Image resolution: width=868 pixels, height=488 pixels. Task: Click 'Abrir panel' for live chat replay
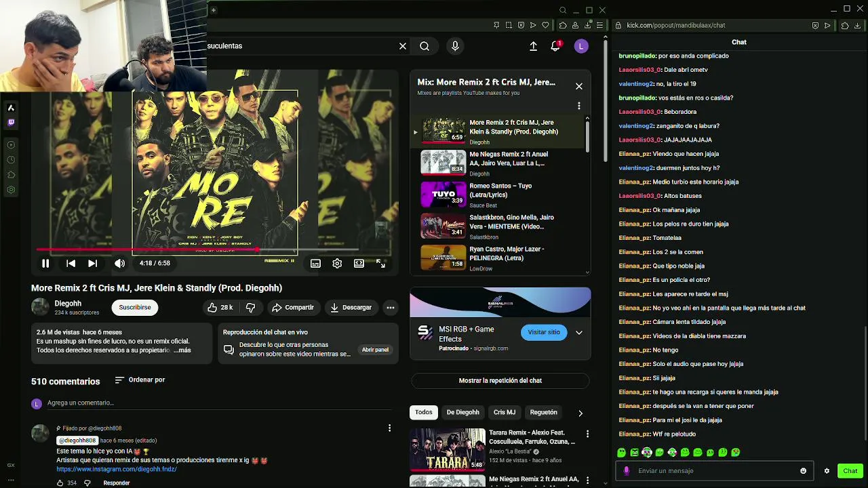pyautogui.click(x=375, y=350)
